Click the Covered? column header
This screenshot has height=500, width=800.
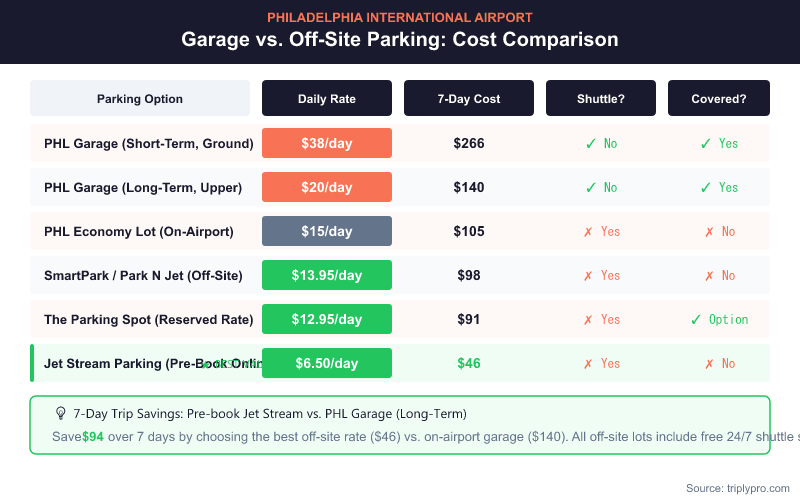click(719, 99)
